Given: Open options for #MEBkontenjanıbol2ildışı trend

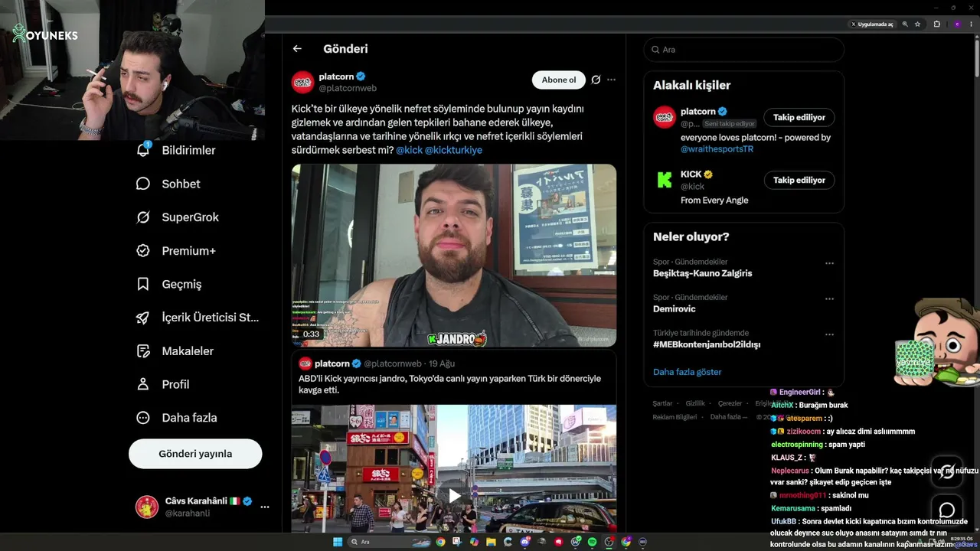Looking at the screenshot, I should [829, 334].
